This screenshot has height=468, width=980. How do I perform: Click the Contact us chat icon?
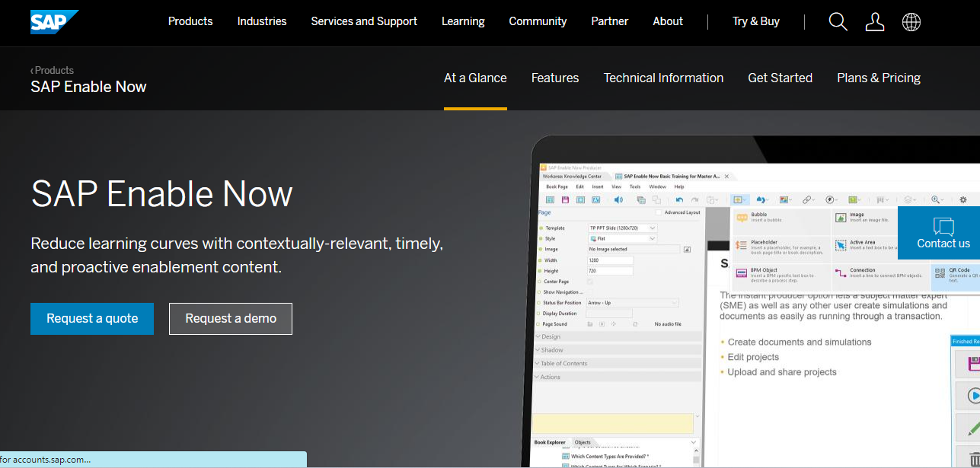(x=943, y=226)
